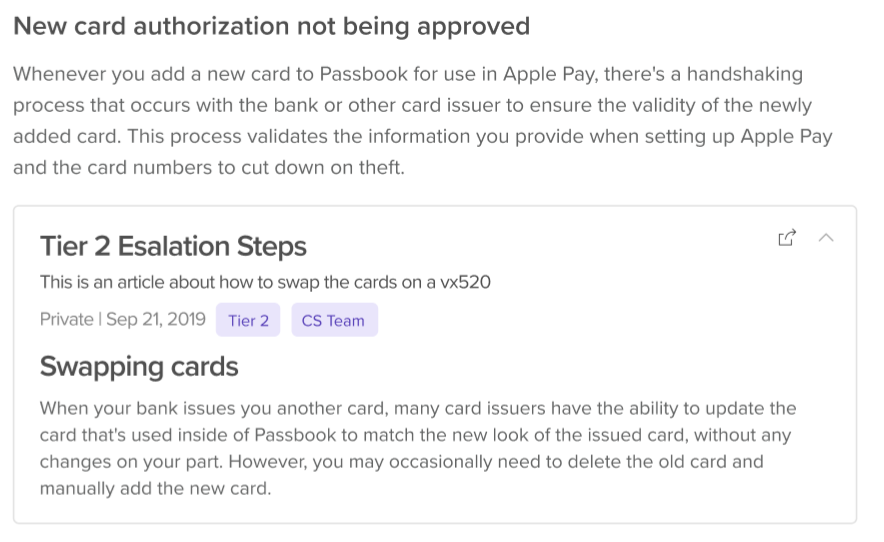884x542 pixels.
Task: Click the article description about vx520
Action: pyautogui.click(x=265, y=282)
